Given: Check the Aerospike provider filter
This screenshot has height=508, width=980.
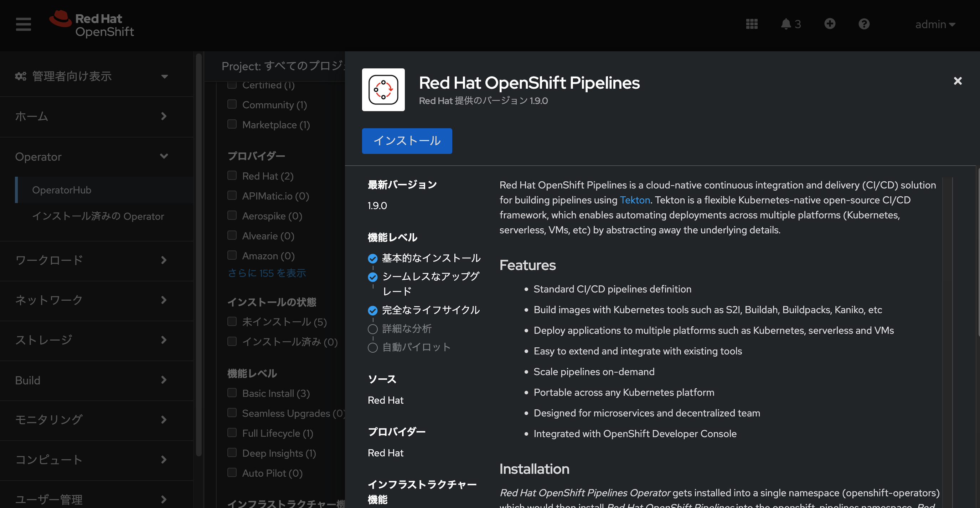Looking at the screenshot, I should (232, 216).
